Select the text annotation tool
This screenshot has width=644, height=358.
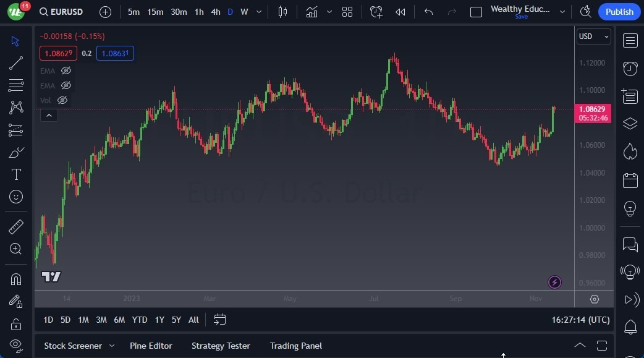point(15,174)
